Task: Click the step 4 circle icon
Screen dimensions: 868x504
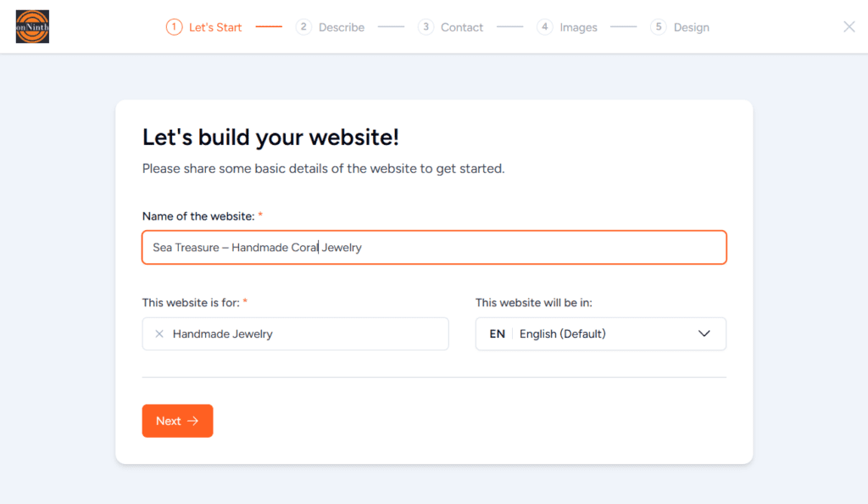Action: coord(545,27)
